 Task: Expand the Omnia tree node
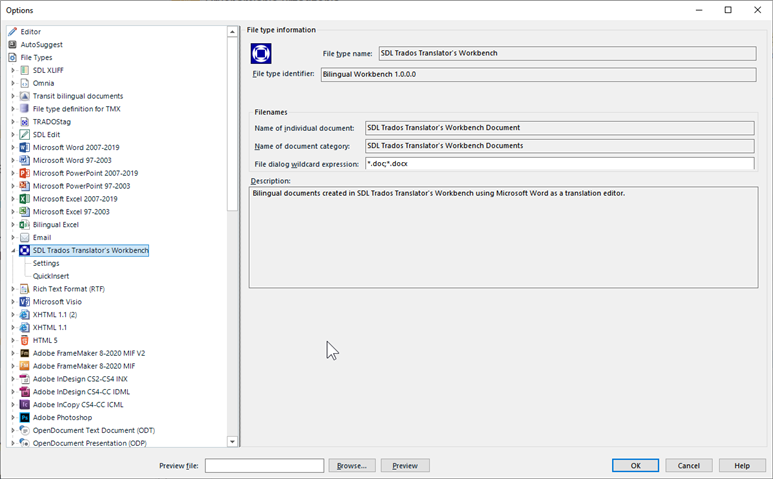13,83
